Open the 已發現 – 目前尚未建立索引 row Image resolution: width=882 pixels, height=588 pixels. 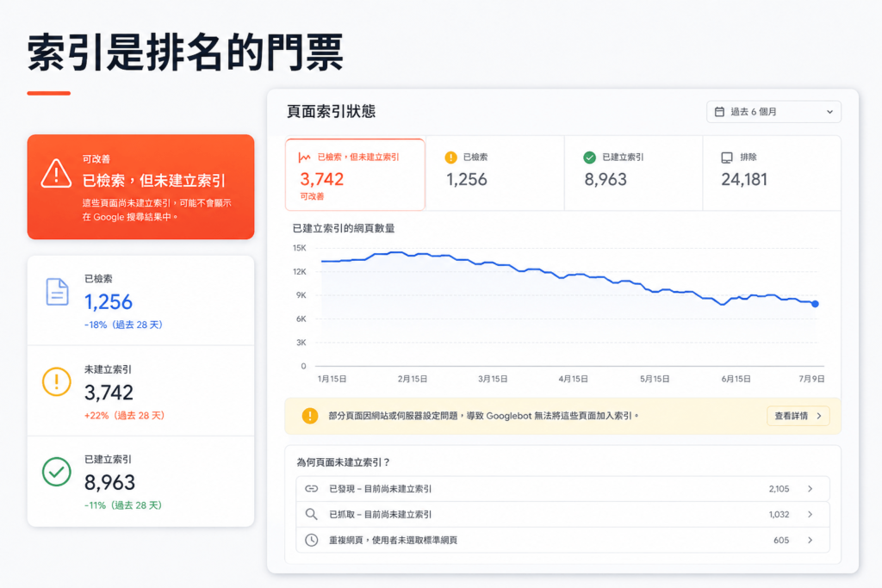coord(562,488)
